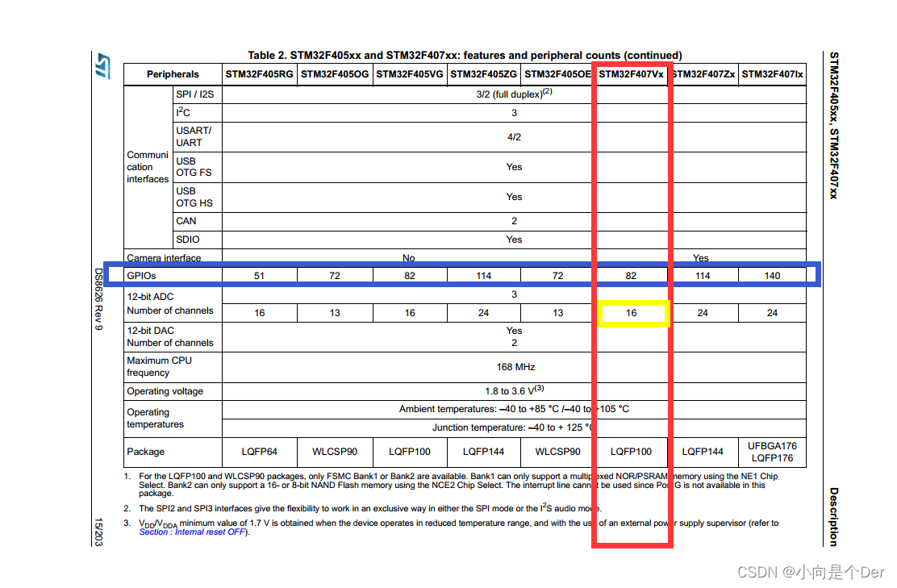Click the '4/2' USART value

514,137
